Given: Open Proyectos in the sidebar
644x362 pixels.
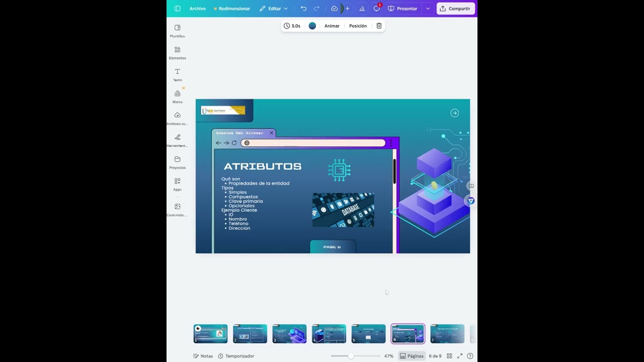Looking at the screenshot, I should (177, 162).
